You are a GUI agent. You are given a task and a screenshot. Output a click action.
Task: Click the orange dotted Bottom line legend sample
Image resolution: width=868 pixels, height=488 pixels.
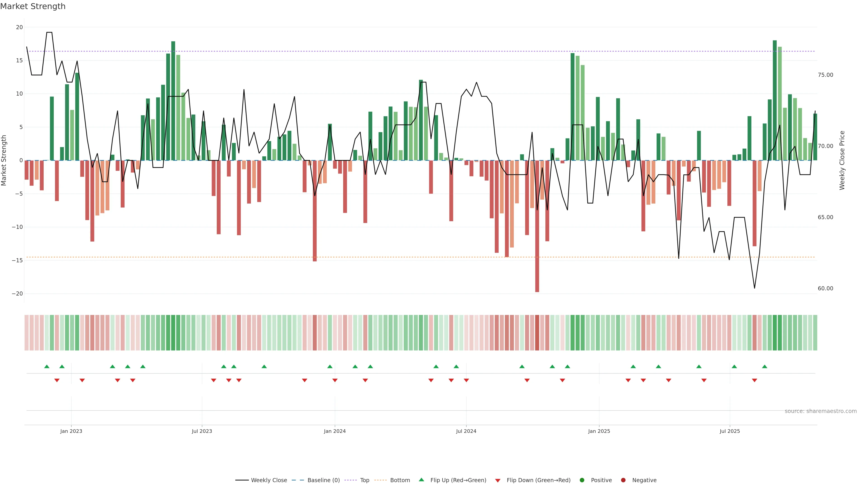point(380,480)
